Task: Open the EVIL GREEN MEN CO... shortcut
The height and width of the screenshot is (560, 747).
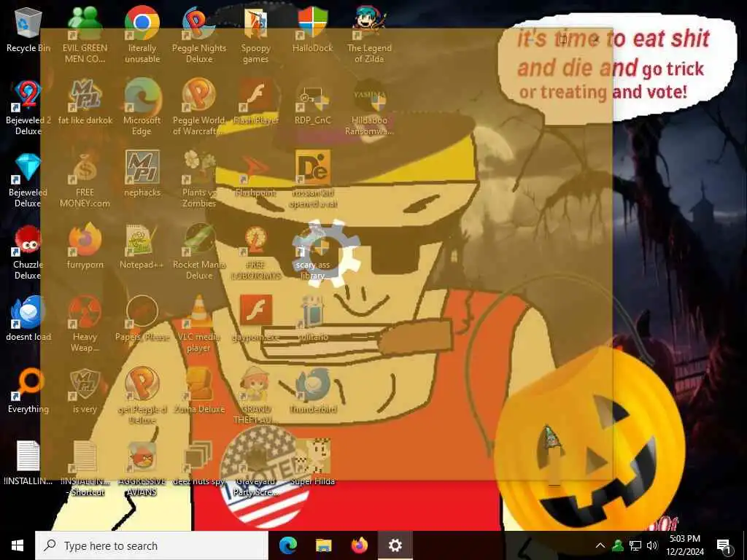Action: 85,34
